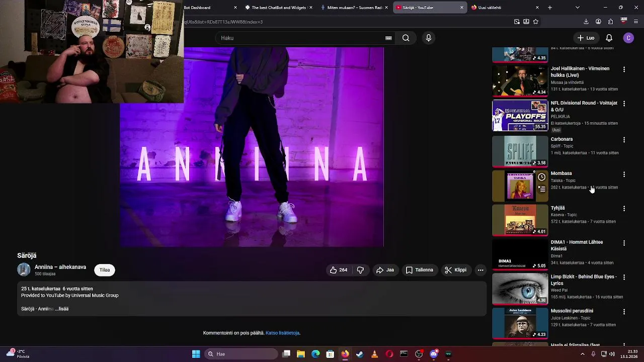Switch to Uusi välilehti tab
The height and width of the screenshot is (362, 644).
point(505,8)
